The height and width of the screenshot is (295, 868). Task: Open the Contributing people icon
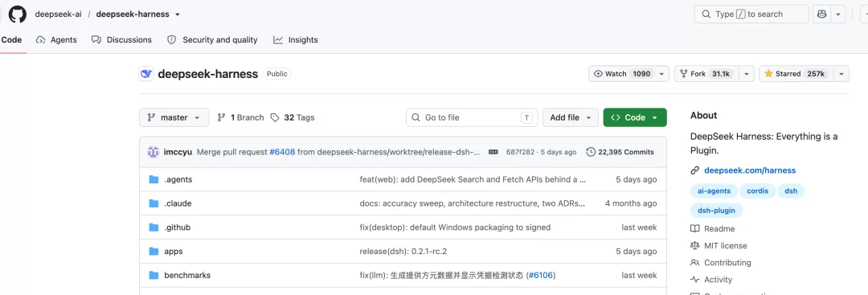tap(694, 262)
